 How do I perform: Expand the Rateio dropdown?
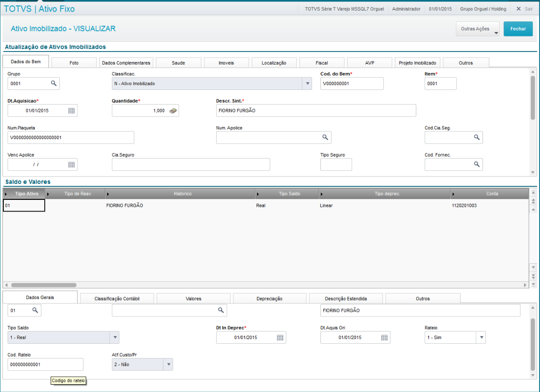(x=481, y=338)
